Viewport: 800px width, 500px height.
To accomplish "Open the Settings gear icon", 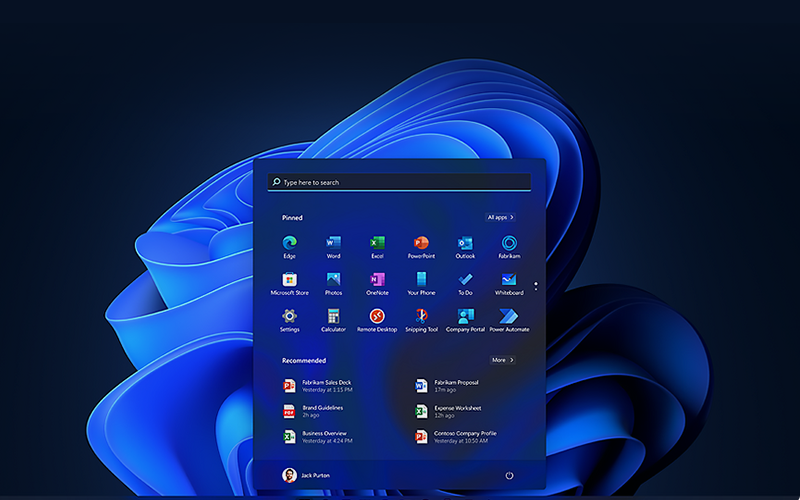I will [x=289, y=316].
